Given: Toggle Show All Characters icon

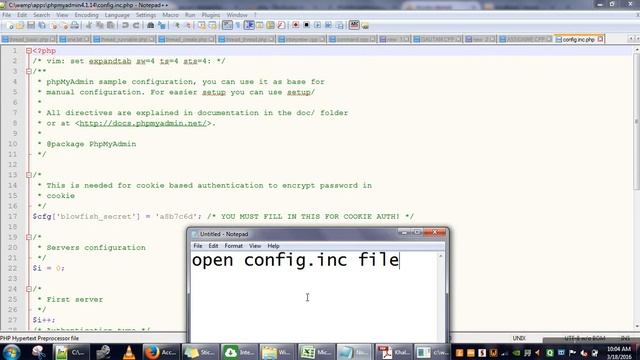Looking at the screenshot, I should click(238, 25).
